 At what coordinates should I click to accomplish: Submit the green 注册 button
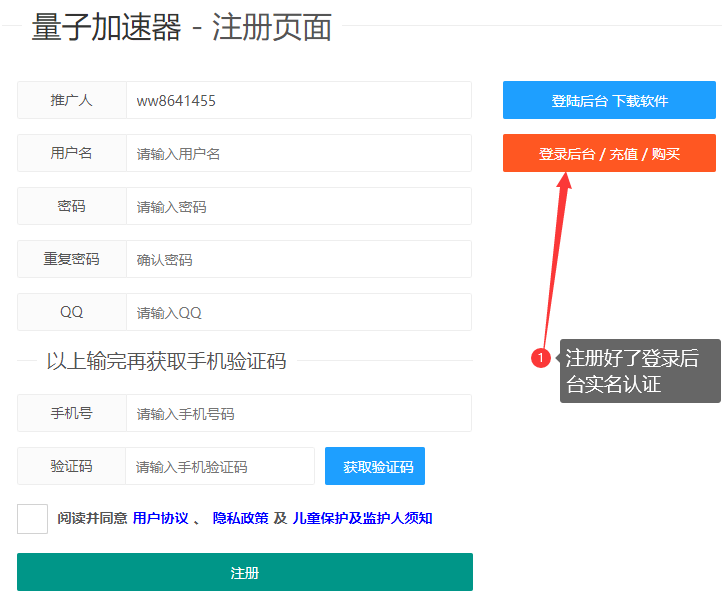245,572
